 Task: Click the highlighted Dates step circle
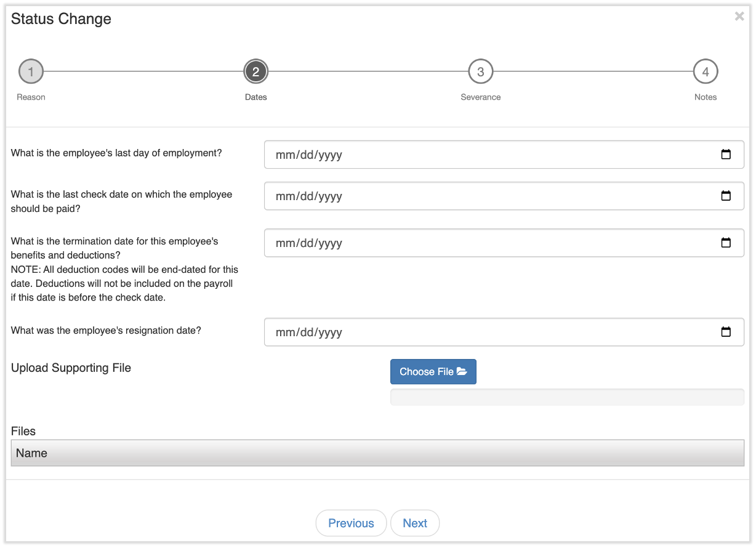256,71
